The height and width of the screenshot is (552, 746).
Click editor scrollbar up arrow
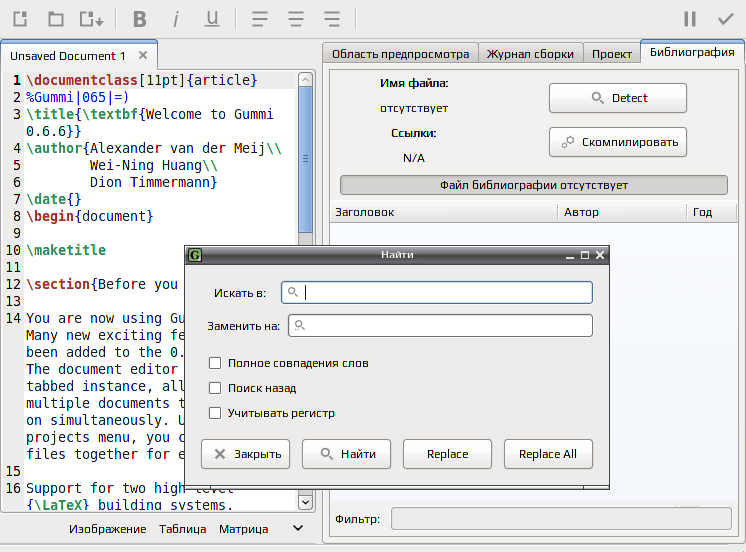pyautogui.click(x=305, y=79)
